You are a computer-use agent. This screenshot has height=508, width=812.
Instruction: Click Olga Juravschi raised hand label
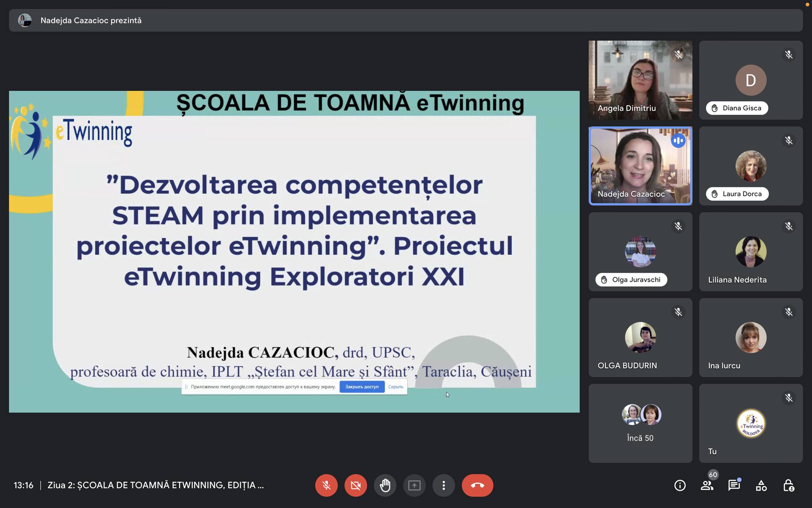631,279
